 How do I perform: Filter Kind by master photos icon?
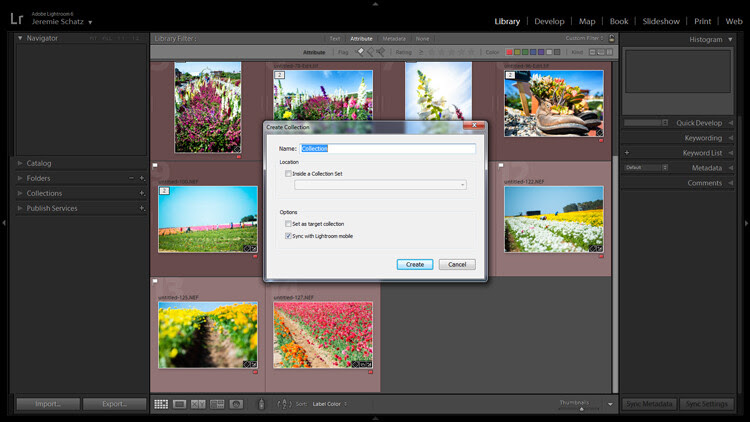coord(592,52)
